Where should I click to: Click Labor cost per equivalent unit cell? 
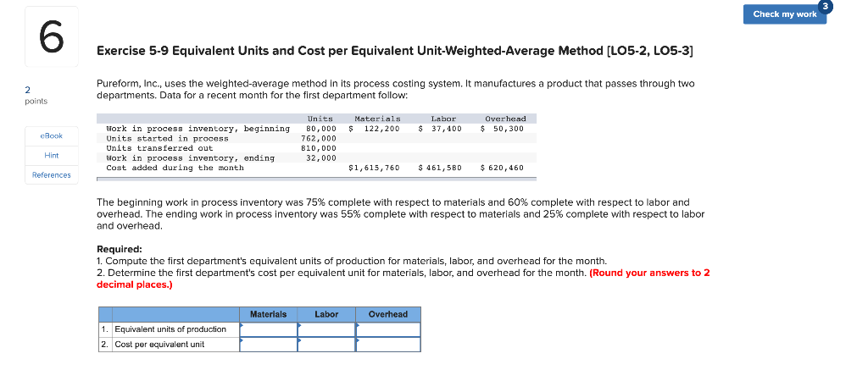(326, 344)
